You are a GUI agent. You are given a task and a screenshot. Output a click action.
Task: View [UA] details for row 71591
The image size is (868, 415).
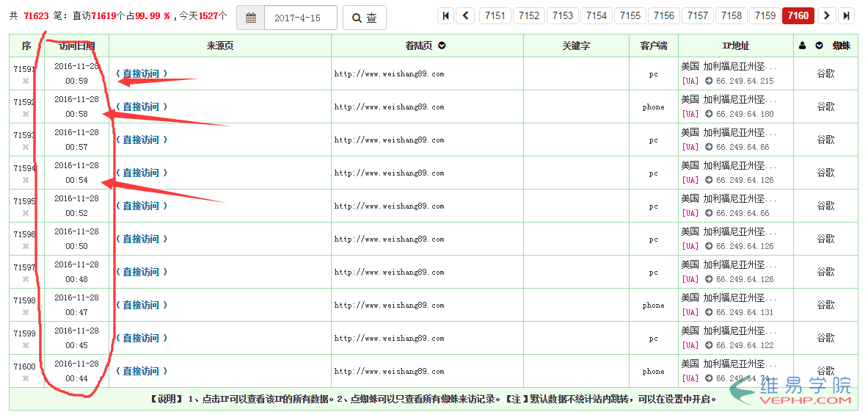tap(690, 81)
